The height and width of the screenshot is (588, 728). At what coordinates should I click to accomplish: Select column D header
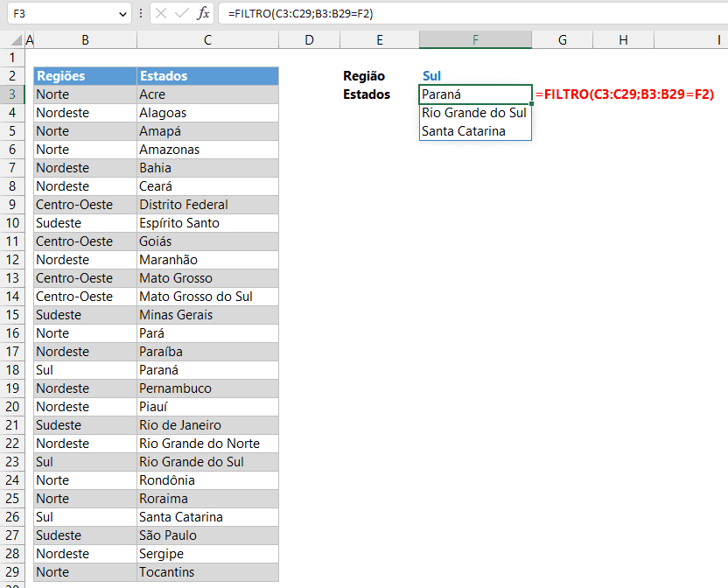pyautogui.click(x=309, y=40)
